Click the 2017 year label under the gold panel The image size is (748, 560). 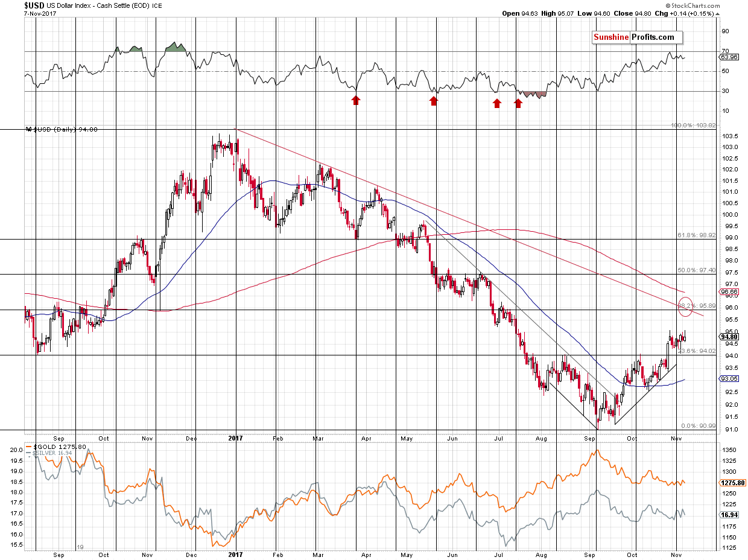click(x=236, y=555)
